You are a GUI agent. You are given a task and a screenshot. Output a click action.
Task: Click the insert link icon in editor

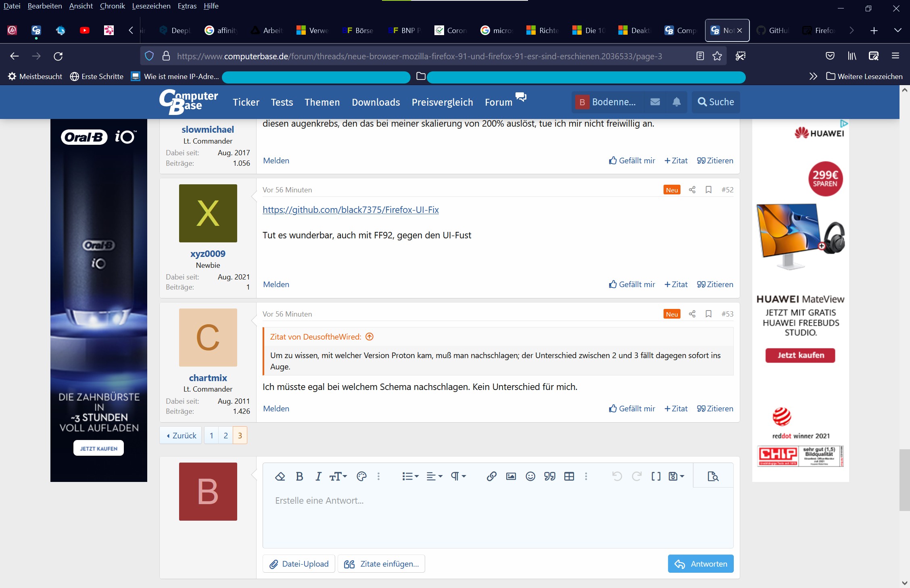click(491, 476)
